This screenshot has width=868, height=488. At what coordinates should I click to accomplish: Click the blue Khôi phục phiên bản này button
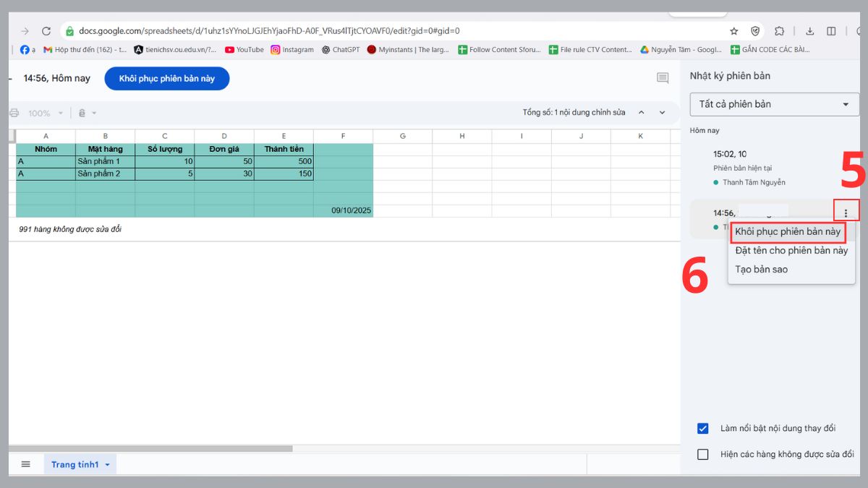pyautogui.click(x=167, y=78)
